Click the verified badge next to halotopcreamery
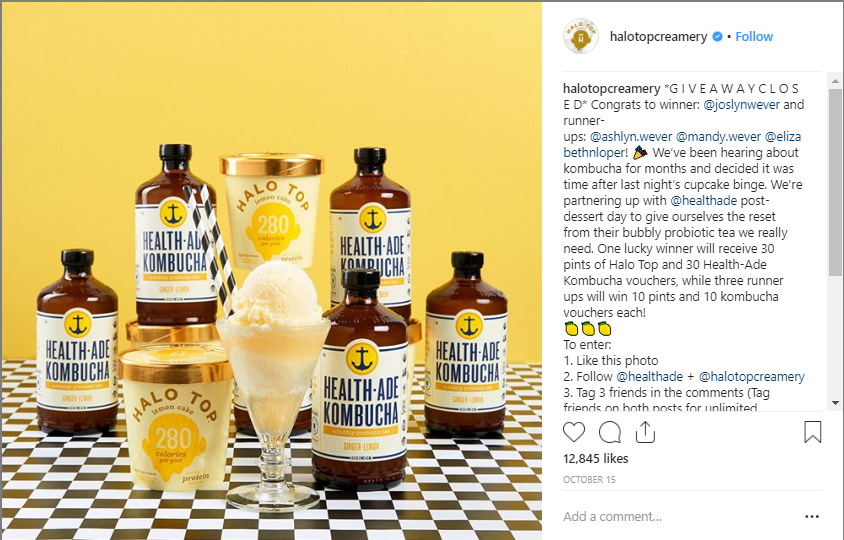The image size is (844, 540). point(718,37)
